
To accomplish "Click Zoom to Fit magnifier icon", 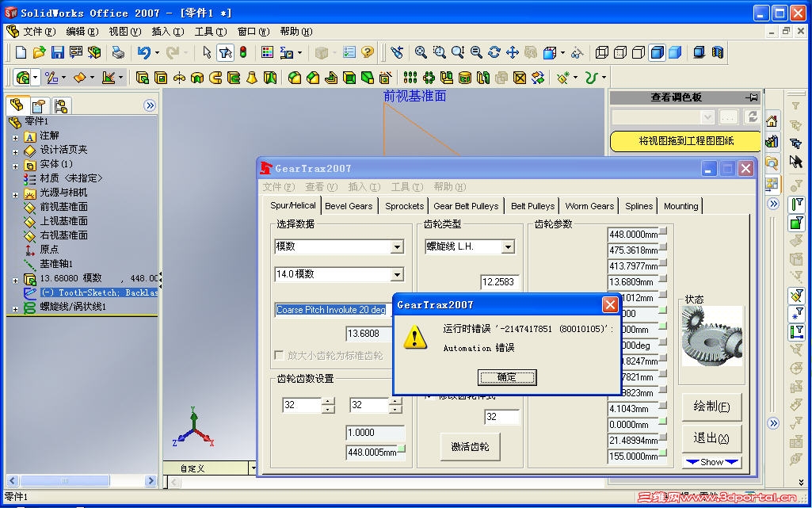I will [421, 52].
